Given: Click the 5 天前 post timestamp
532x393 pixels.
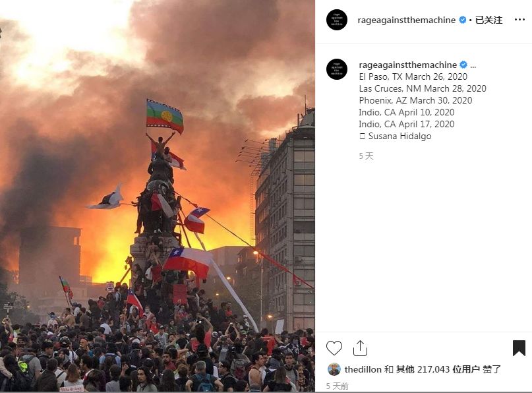Looking at the screenshot, I should click(x=338, y=386).
